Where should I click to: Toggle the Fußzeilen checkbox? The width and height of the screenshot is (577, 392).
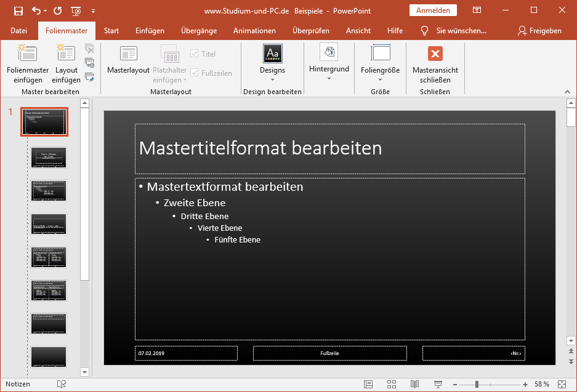(211, 73)
